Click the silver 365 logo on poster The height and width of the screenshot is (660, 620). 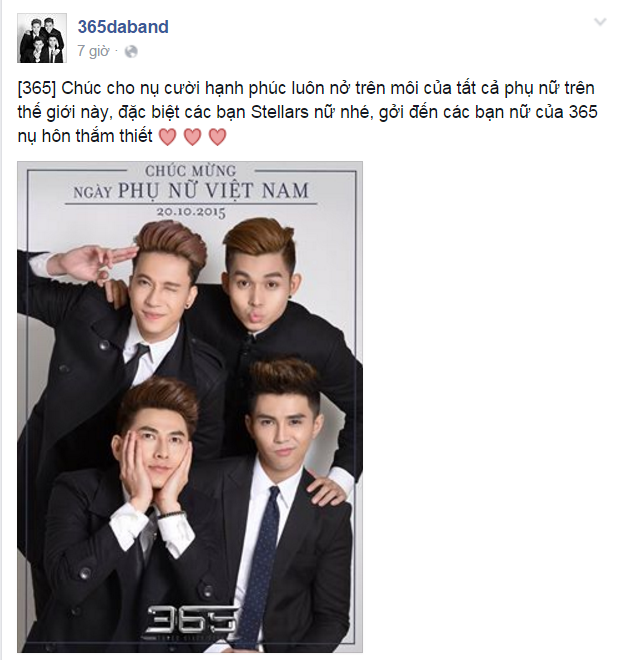pos(191,621)
